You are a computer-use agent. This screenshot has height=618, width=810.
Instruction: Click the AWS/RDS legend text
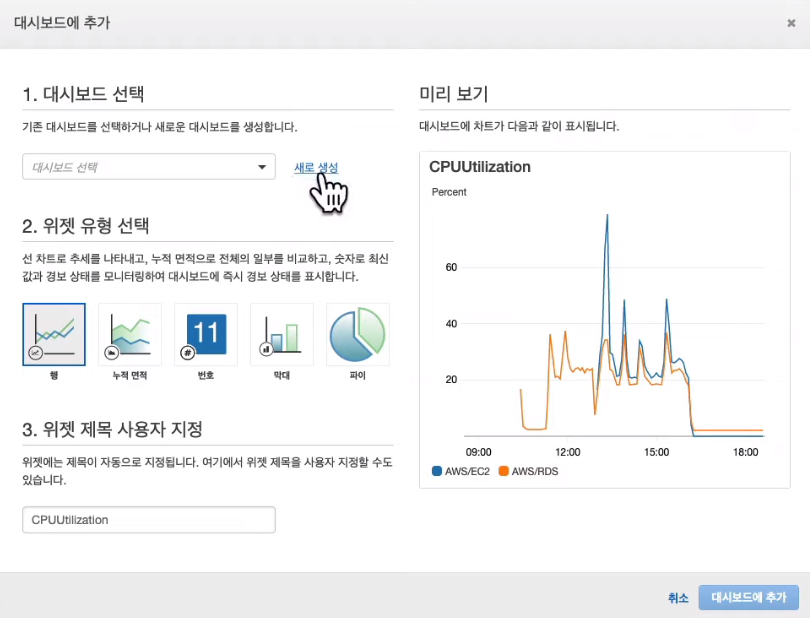point(535,471)
